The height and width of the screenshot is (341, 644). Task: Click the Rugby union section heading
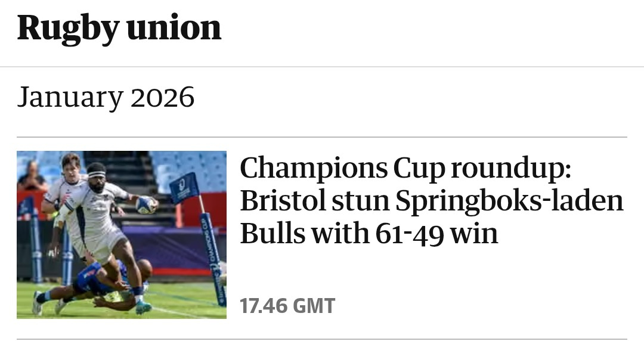119,28
